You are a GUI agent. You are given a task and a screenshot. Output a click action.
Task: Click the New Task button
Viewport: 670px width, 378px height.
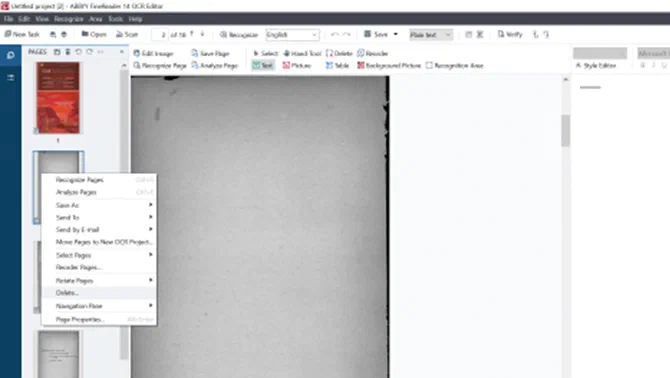(22, 34)
